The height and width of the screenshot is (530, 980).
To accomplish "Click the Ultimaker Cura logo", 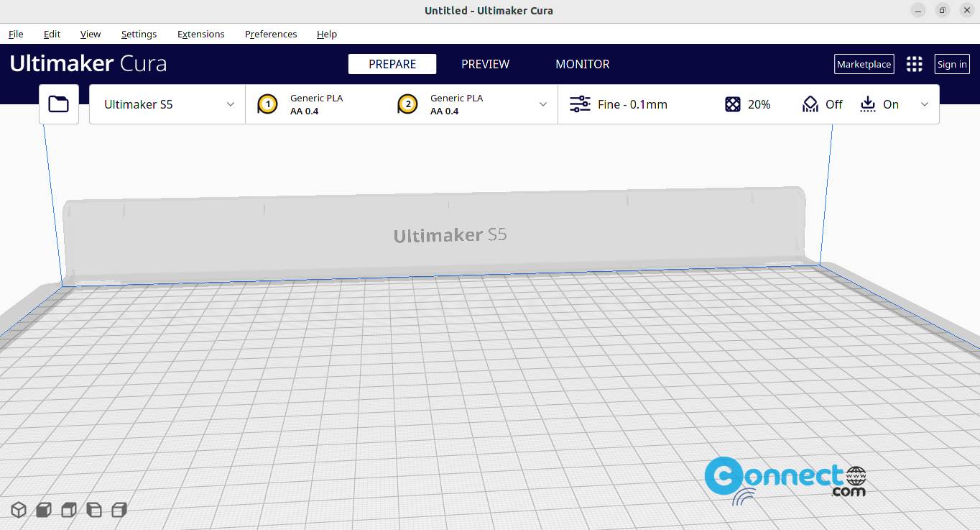I will pyautogui.click(x=88, y=63).
